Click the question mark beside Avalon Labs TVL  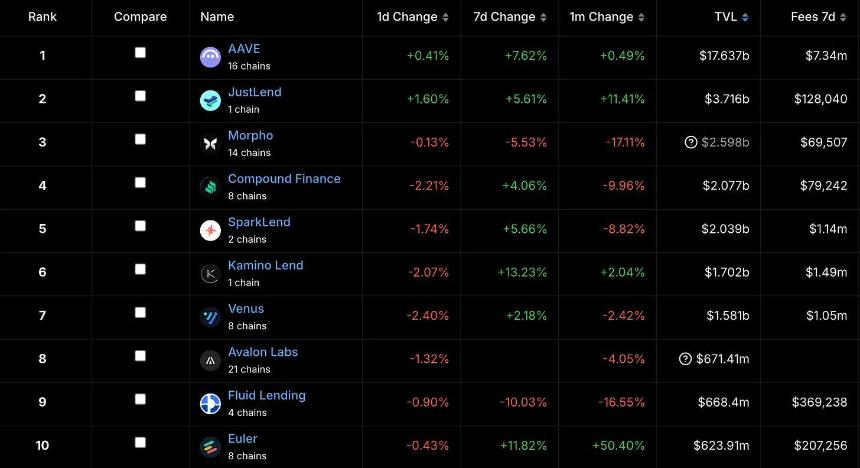coord(686,359)
